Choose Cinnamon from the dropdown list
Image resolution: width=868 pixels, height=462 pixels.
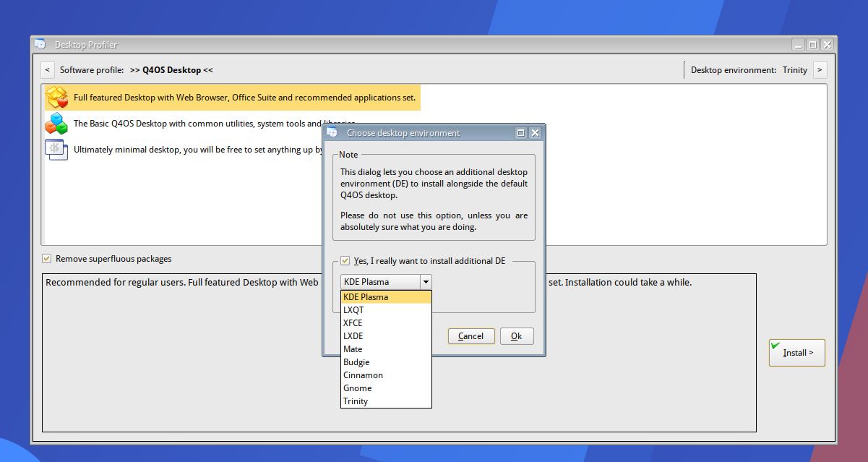386,375
